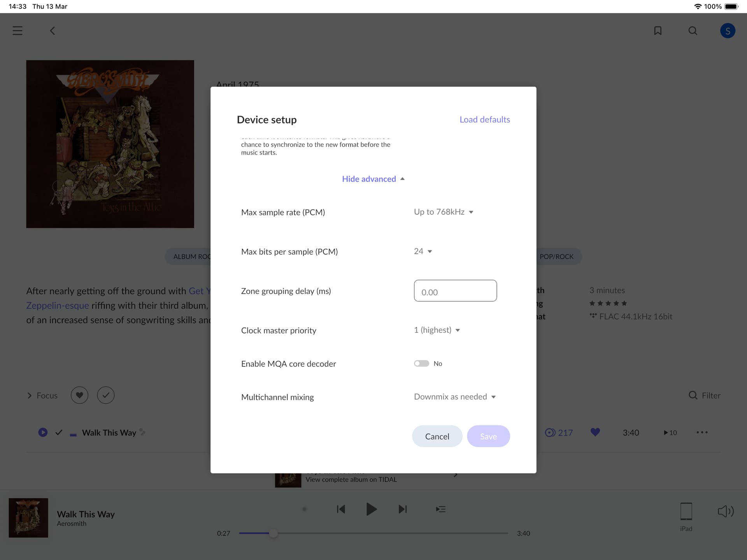Go back with the back arrow

pos(53,31)
